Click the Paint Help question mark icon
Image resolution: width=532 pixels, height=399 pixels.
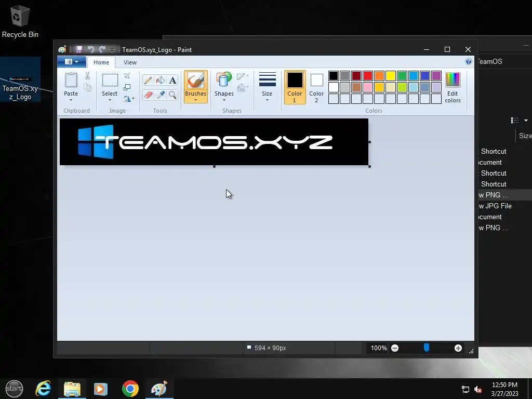click(469, 61)
